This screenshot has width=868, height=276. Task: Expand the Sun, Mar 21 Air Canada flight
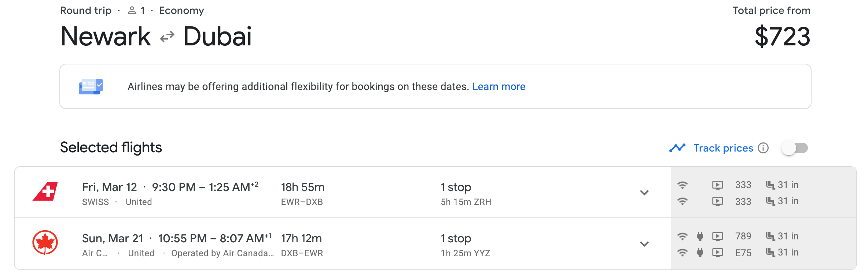(x=644, y=244)
